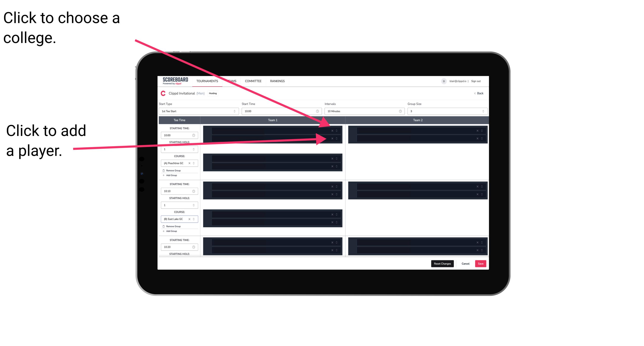
Task: Open the RANKINGS tab
Action: (x=278, y=81)
